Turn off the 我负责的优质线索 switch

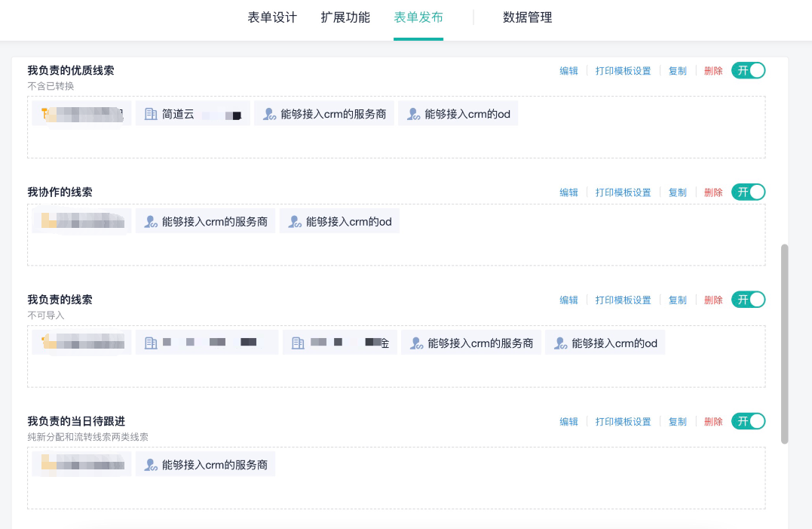click(748, 70)
